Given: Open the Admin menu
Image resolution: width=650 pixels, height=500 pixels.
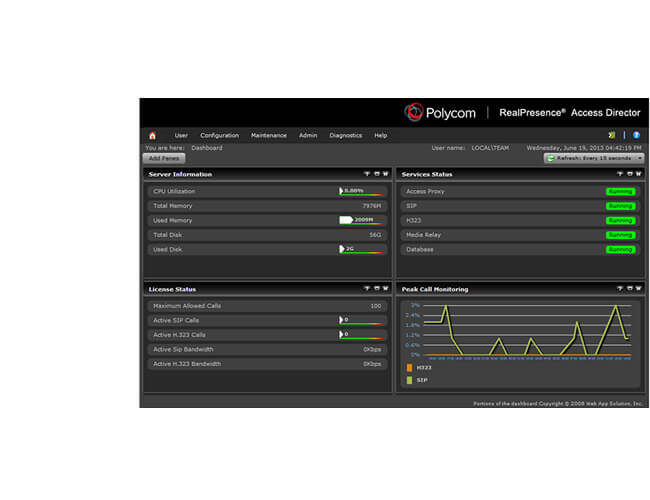Looking at the screenshot, I should click(308, 136).
